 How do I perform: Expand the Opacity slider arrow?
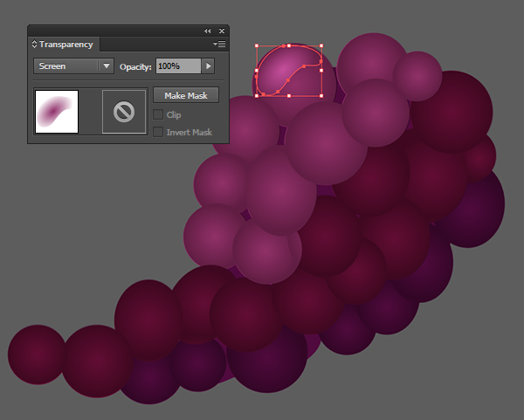[208, 66]
